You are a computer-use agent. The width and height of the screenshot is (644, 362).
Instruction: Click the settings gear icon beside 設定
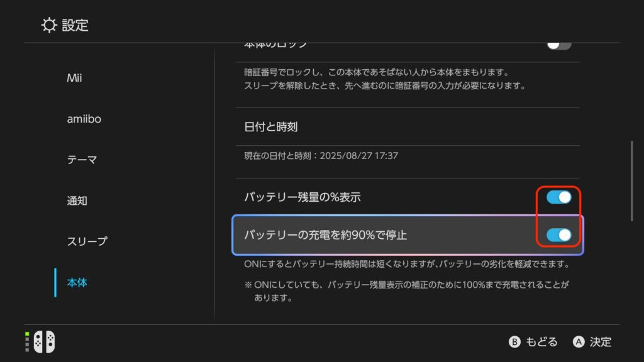point(49,25)
